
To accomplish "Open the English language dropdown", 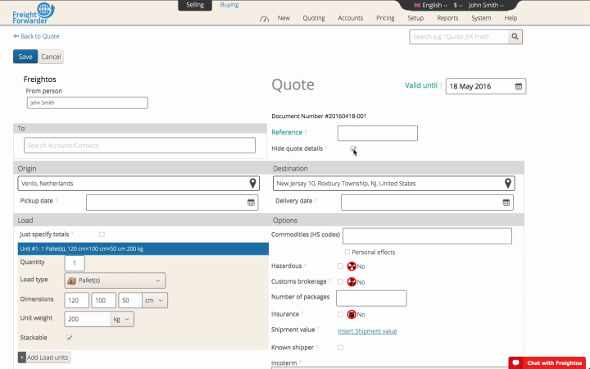I will (x=430, y=5).
